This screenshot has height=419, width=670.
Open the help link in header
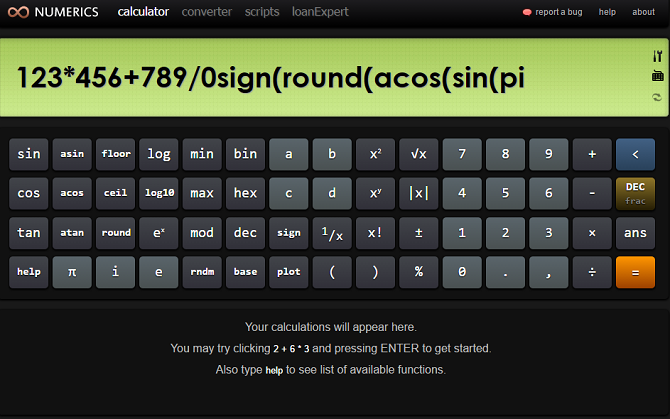[607, 12]
